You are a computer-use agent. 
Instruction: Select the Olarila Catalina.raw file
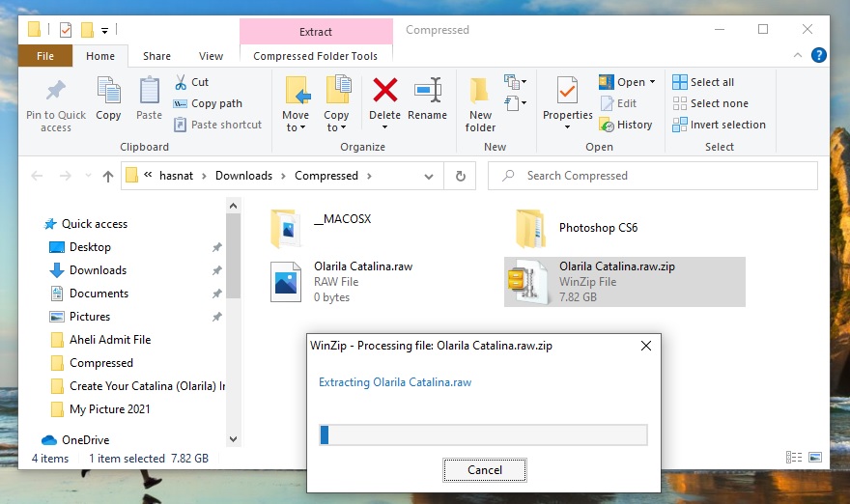[342, 282]
